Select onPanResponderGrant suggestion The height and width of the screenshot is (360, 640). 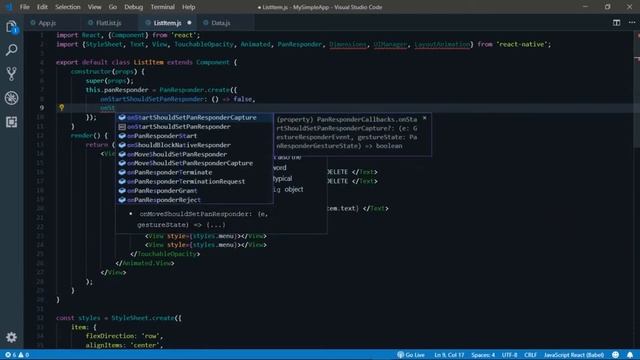click(x=194, y=191)
